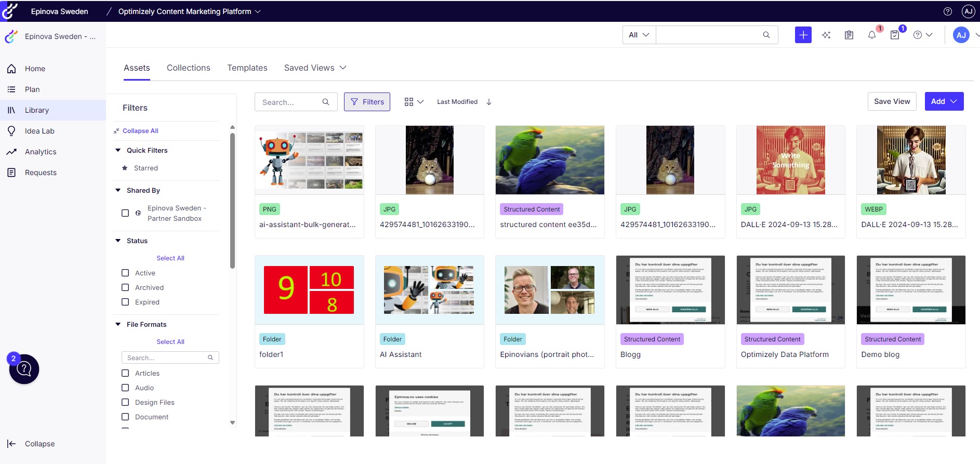This screenshot has height=464, width=980.
Task: Open the clipboard tasks icon
Action: (849, 35)
